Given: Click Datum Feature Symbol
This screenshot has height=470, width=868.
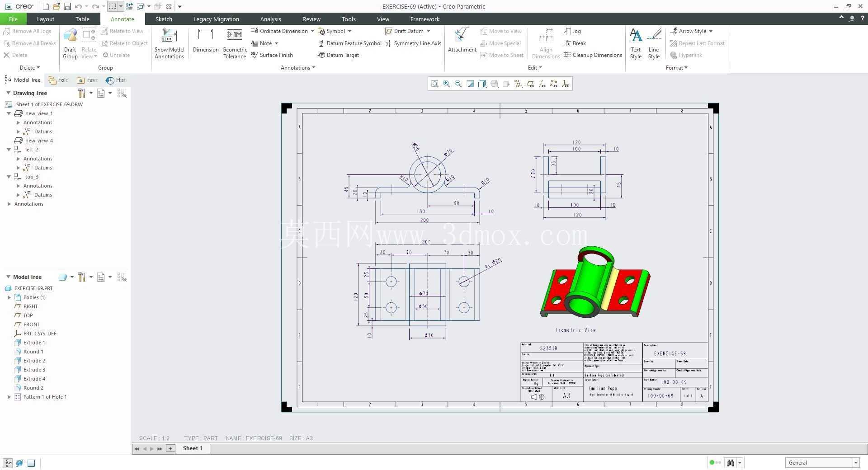Looking at the screenshot, I should coord(350,43).
